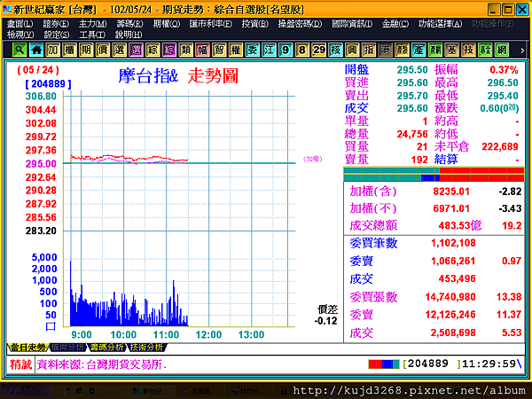Open the 證券(E) menu

pos(57,24)
